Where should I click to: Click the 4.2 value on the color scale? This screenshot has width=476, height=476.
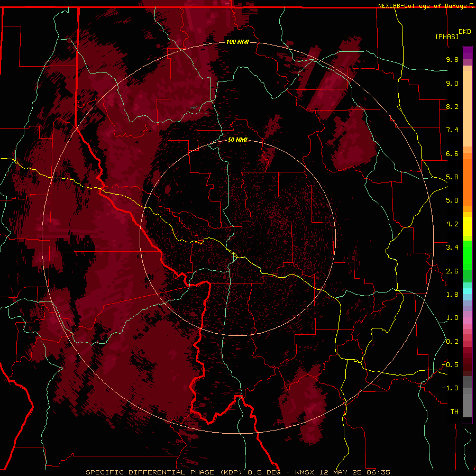click(x=452, y=224)
